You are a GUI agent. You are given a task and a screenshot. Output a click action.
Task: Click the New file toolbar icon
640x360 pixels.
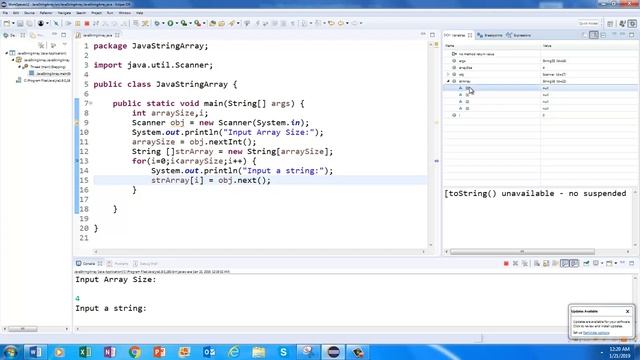pyautogui.click(x=7, y=23)
